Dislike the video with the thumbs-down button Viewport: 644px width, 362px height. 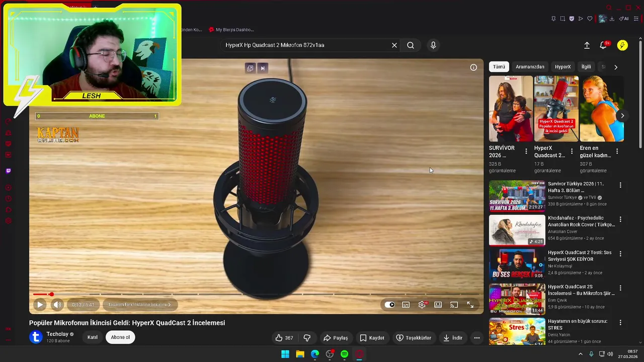(x=307, y=338)
